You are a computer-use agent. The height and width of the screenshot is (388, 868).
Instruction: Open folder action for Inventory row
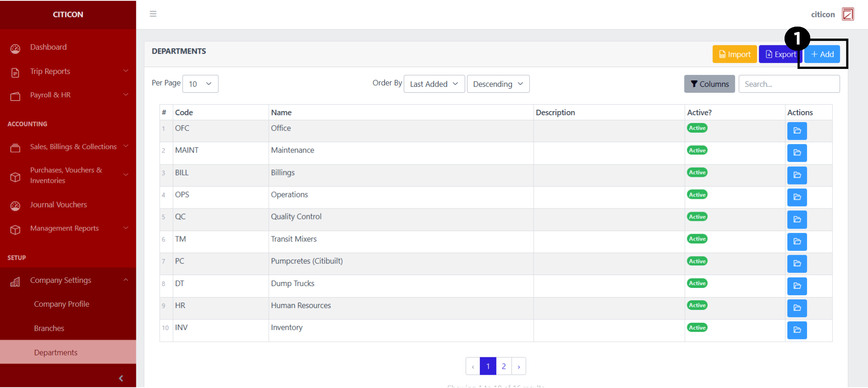(x=796, y=330)
